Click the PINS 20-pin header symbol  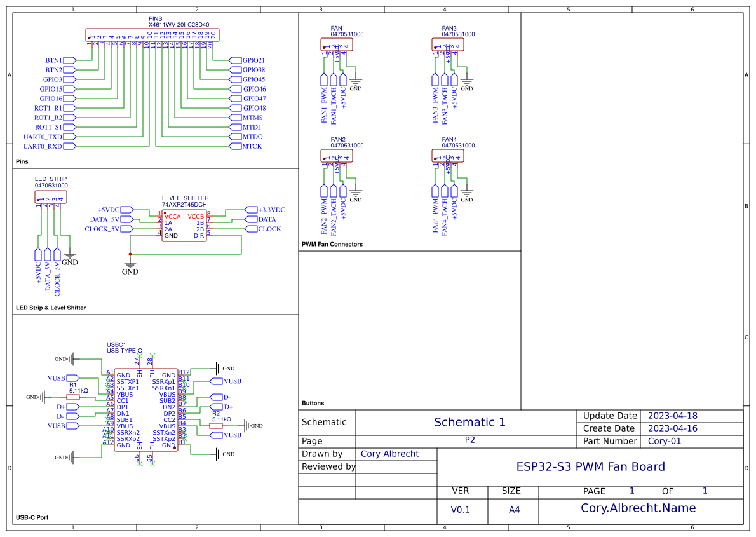point(152,35)
